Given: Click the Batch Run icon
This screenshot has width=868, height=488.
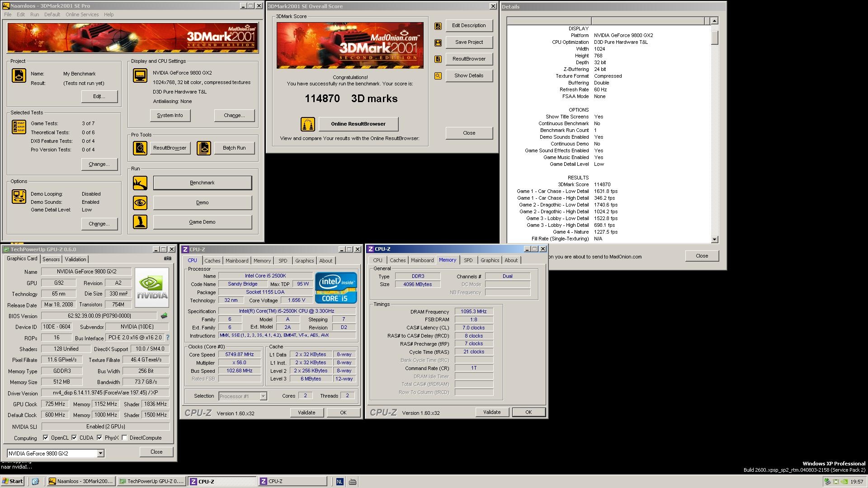Looking at the screenshot, I should 204,148.
